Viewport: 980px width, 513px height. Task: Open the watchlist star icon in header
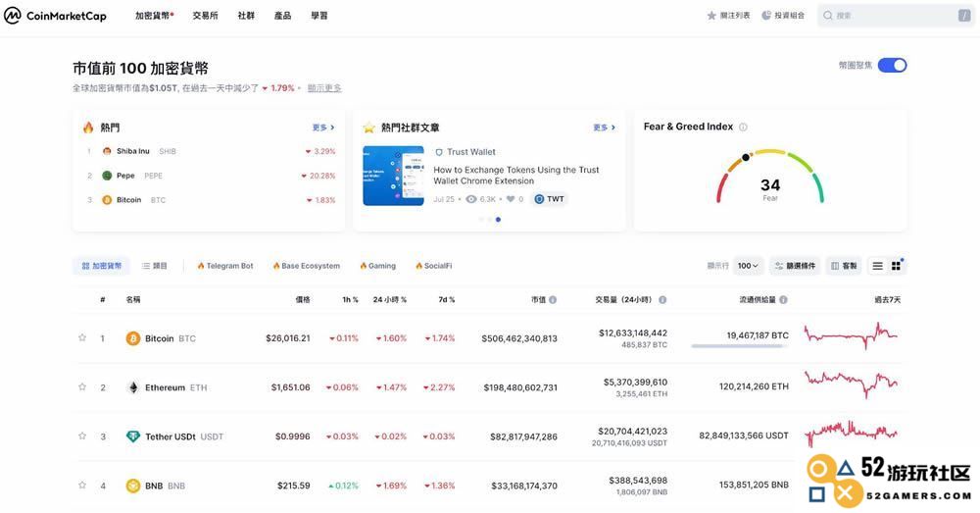(711, 16)
